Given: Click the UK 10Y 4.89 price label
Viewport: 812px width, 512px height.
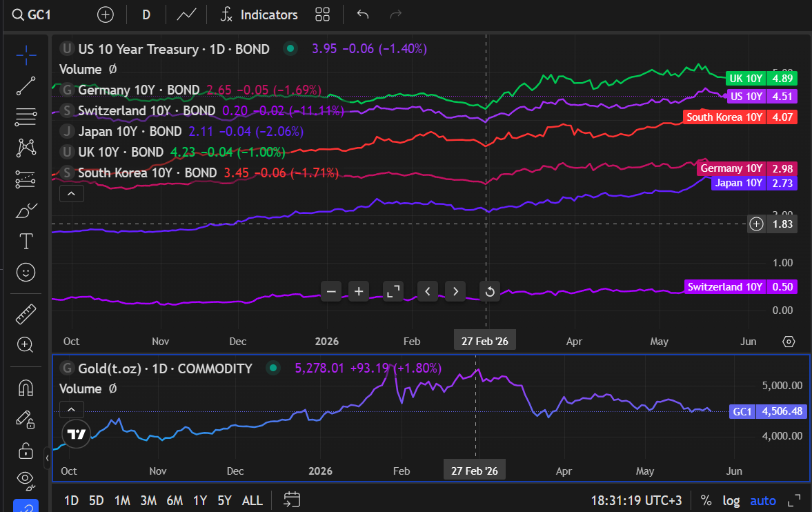Looking at the screenshot, I should point(761,78).
